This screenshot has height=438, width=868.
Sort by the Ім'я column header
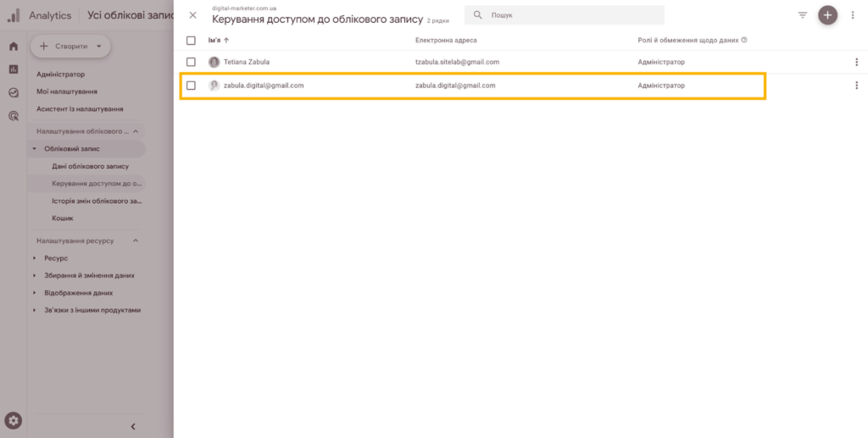pos(219,41)
